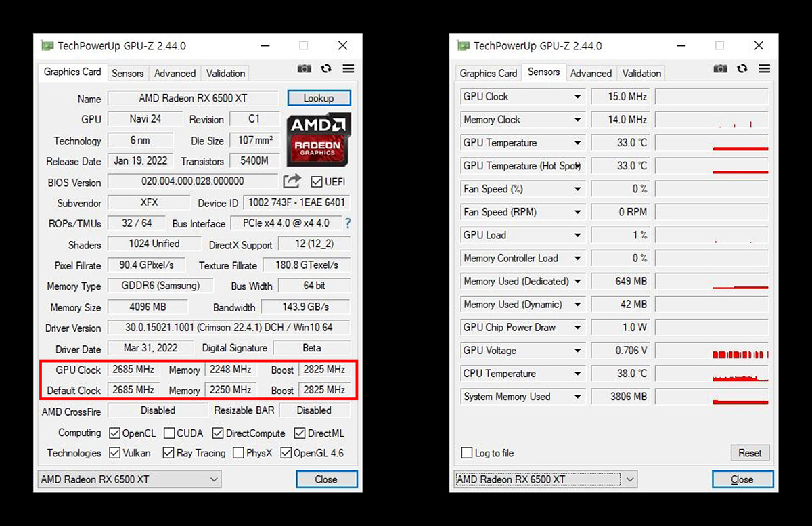Click the Lookup button
The image size is (812, 526).
[319, 98]
